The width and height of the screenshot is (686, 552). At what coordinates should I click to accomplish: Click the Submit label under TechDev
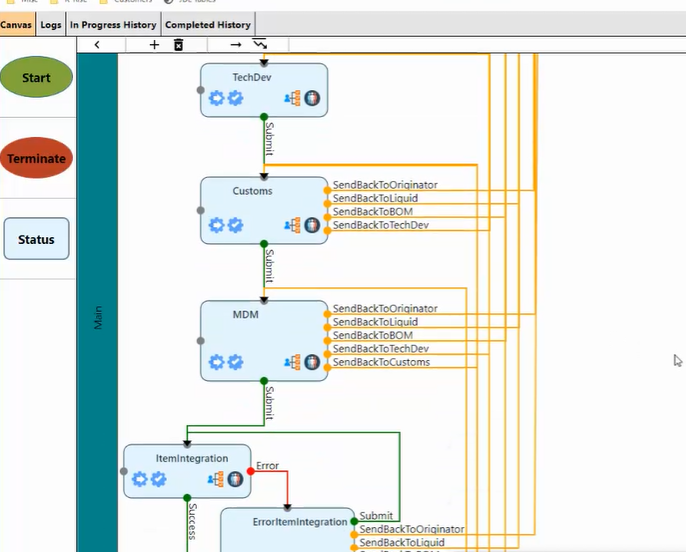click(270, 139)
